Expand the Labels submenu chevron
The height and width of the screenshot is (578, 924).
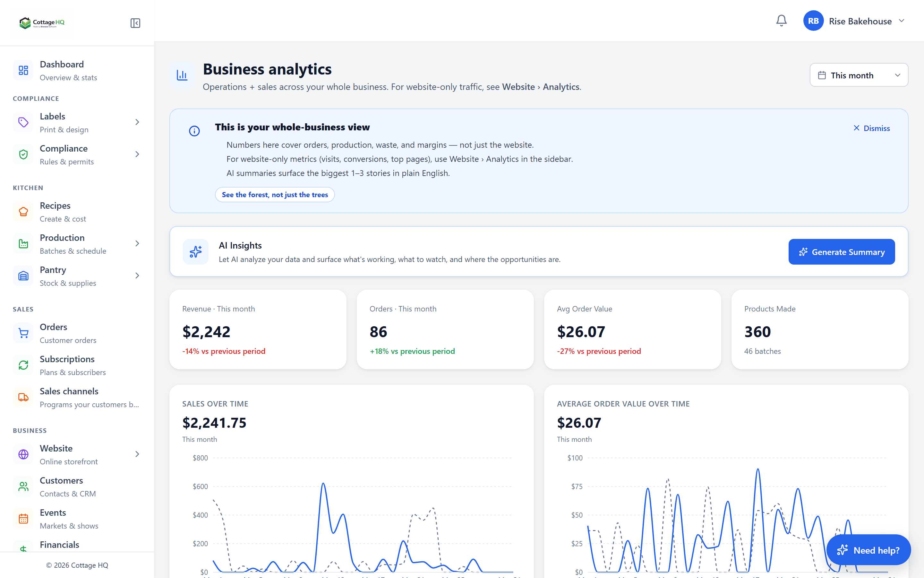pos(137,122)
